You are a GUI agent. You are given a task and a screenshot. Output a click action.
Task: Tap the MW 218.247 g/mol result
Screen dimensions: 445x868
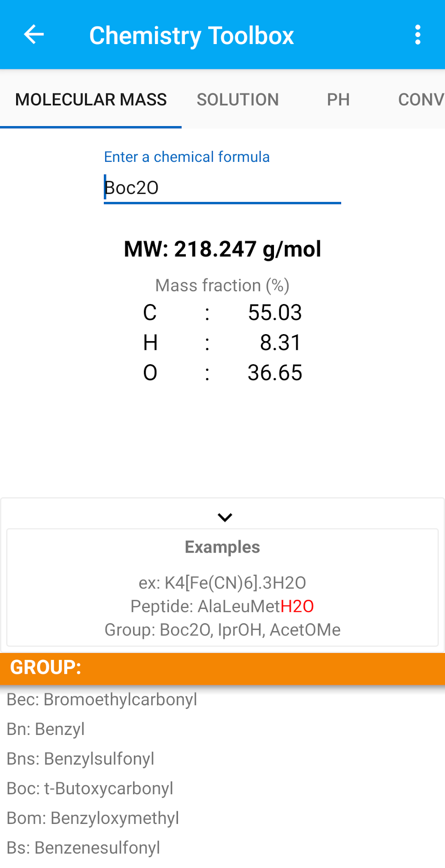pyautogui.click(x=222, y=249)
